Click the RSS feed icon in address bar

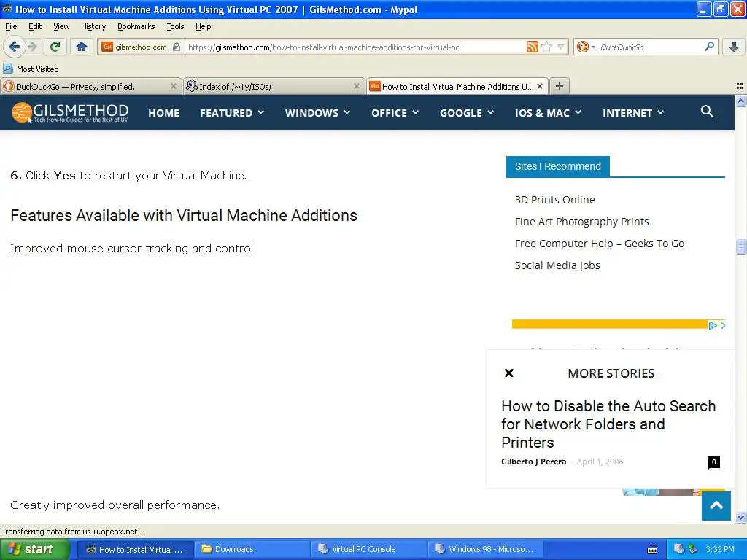click(x=532, y=47)
